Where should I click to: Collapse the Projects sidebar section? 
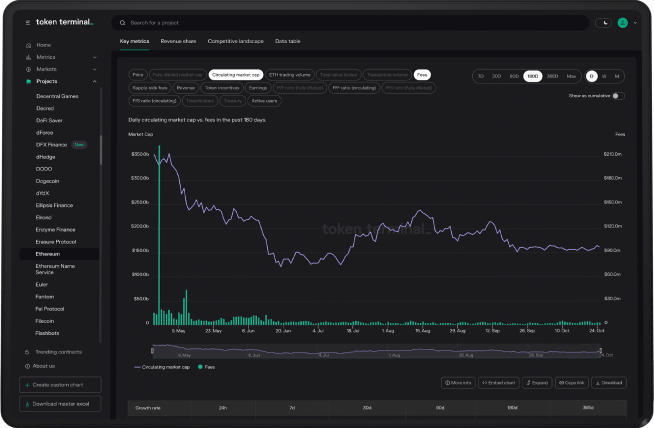(x=96, y=81)
